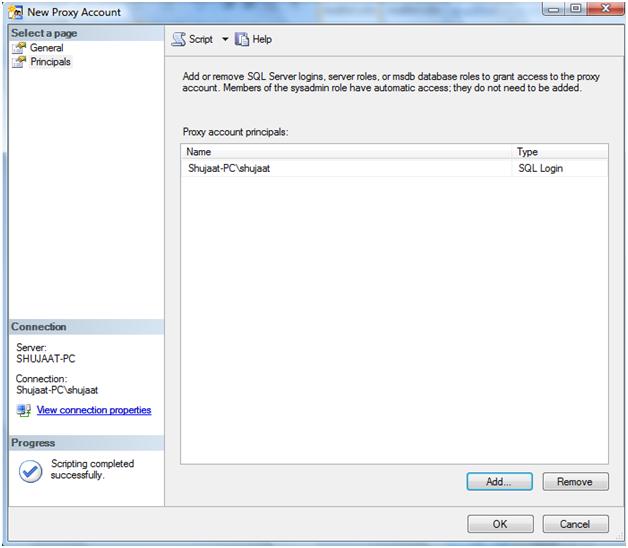Remove the selected principal with the Remove button
628x548 pixels.
click(575, 482)
